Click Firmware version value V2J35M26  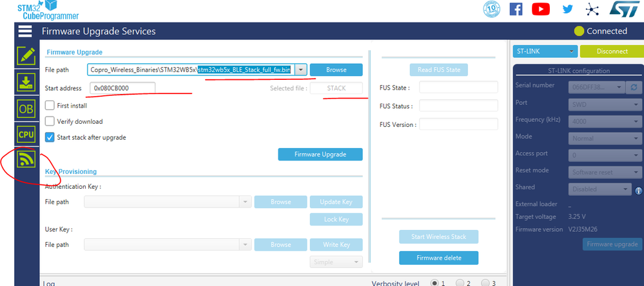[583, 229]
